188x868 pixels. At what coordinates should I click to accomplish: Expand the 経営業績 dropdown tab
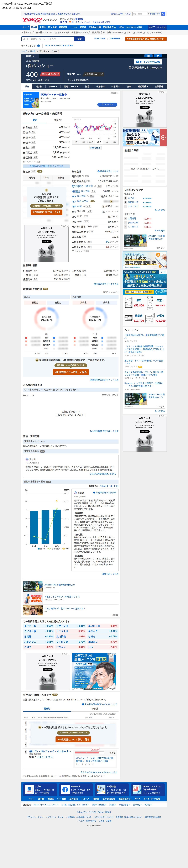point(143,87)
